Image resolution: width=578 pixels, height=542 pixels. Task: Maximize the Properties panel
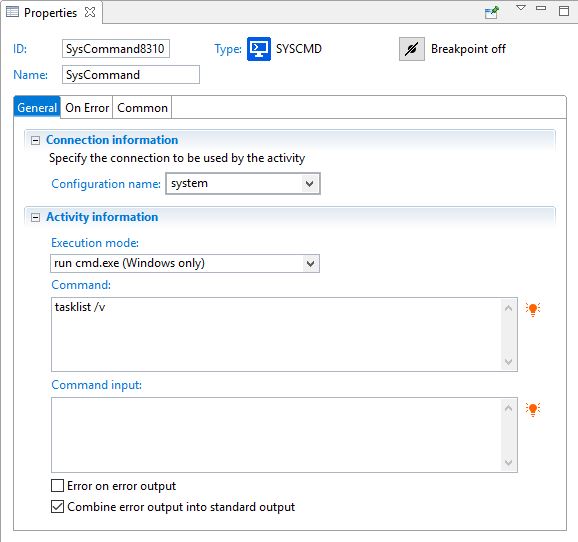point(564,11)
